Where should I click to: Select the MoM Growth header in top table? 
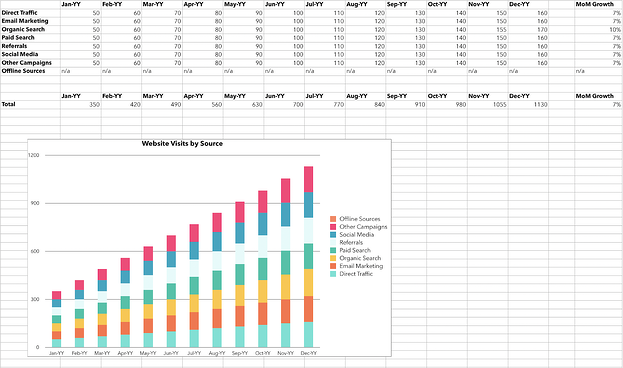click(x=594, y=4)
